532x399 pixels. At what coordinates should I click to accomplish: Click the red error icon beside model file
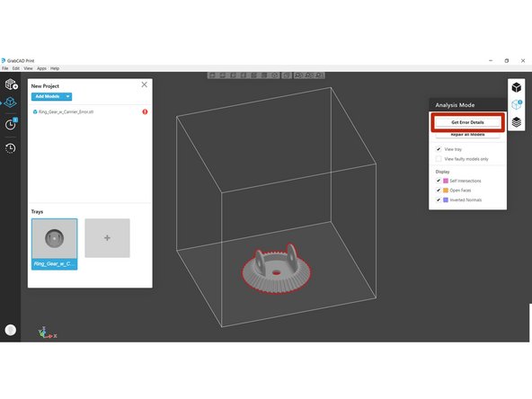tap(145, 111)
